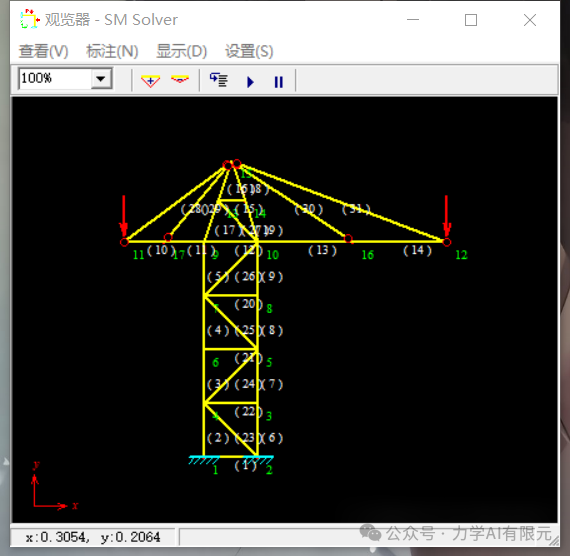Pause animation with the pause icon

click(278, 82)
